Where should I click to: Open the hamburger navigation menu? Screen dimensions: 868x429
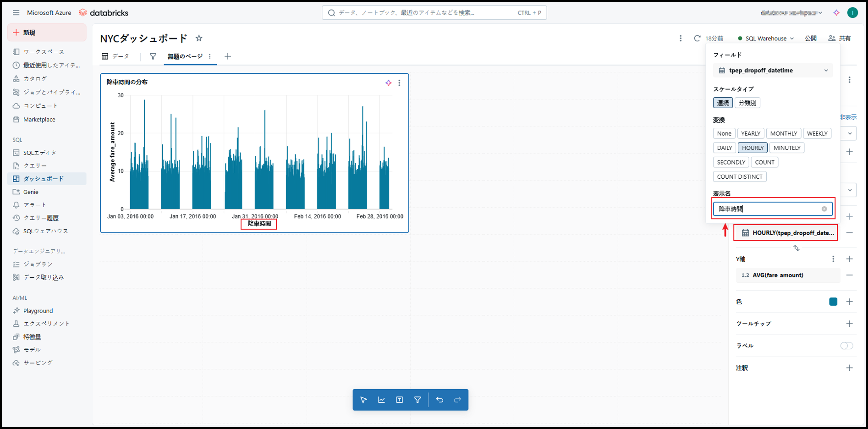pos(16,13)
